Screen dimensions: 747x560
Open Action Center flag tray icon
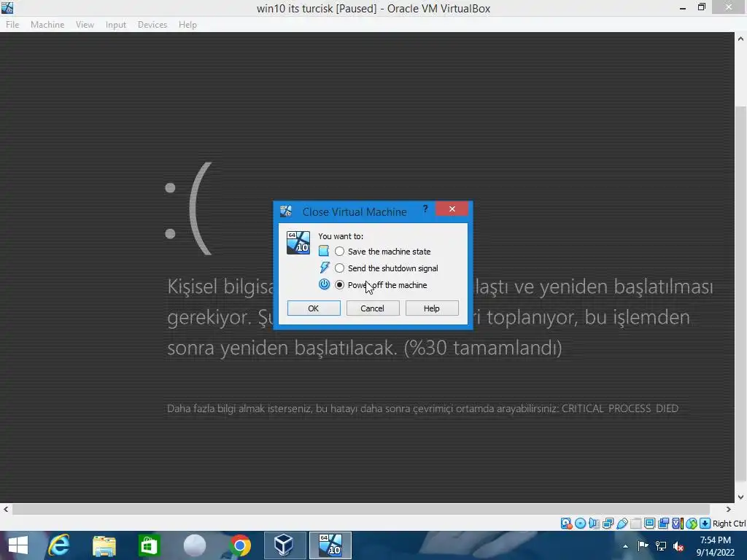click(x=643, y=545)
